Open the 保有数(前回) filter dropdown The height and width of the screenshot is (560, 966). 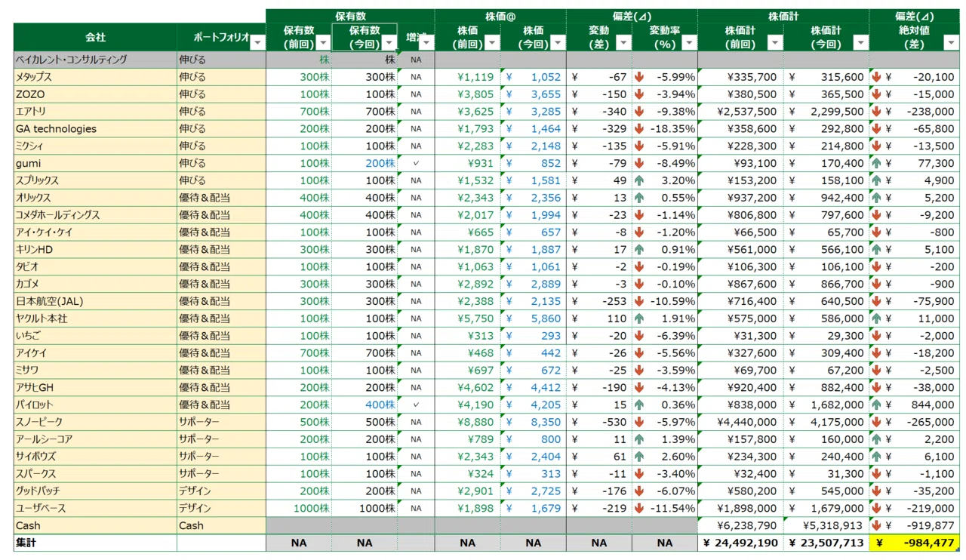coord(323,43)
